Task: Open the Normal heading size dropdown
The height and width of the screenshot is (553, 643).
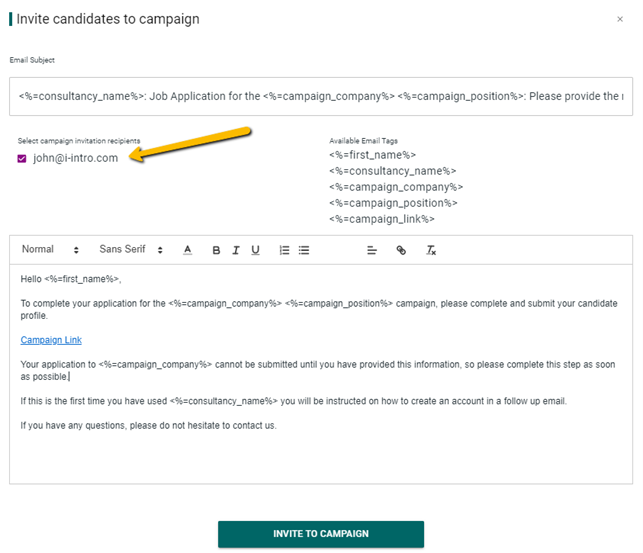Action: 50,250
